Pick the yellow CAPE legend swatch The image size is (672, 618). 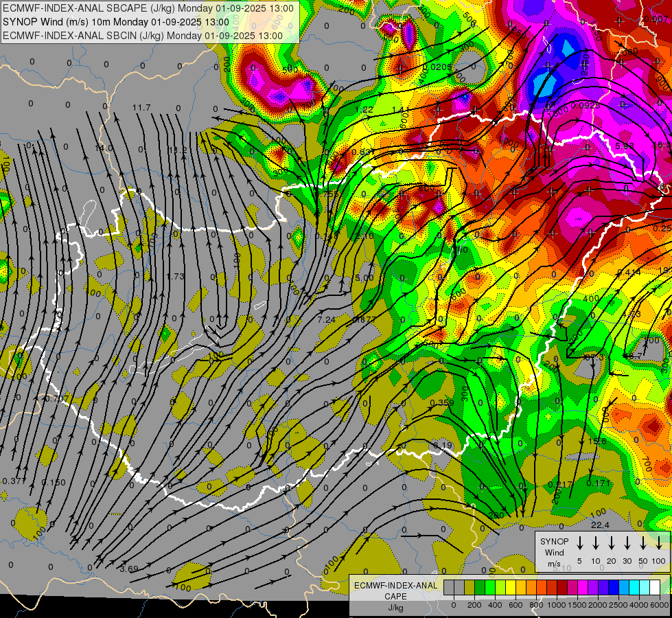tap(511, 587)
